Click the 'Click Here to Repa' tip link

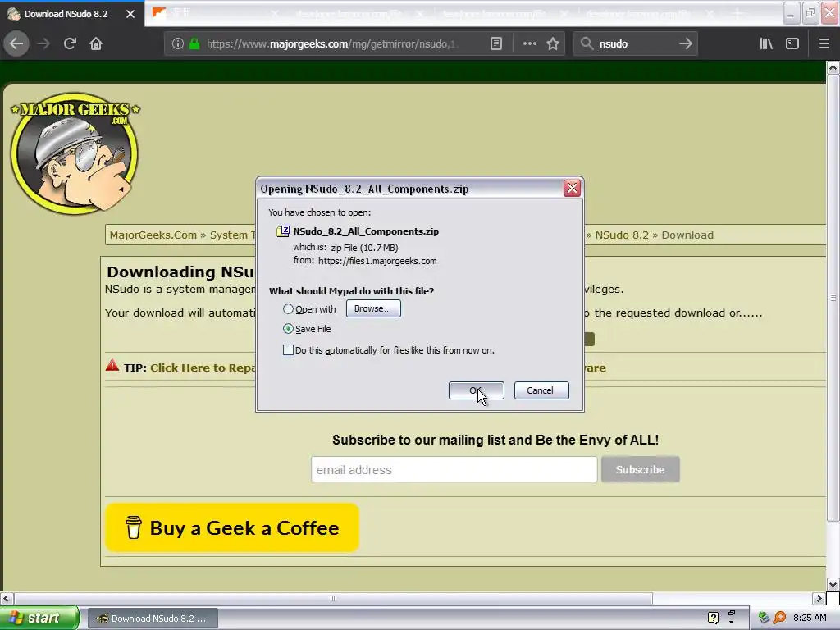(x=203, y=368)
